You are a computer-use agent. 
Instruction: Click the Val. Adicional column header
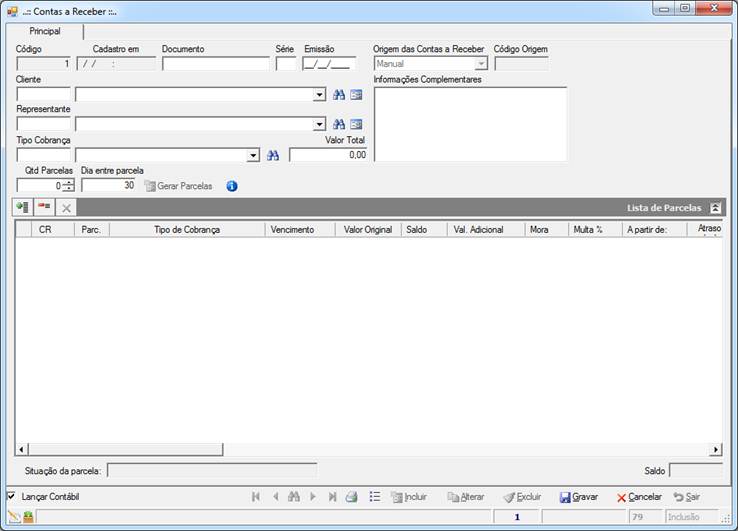(x=486, y=230)
